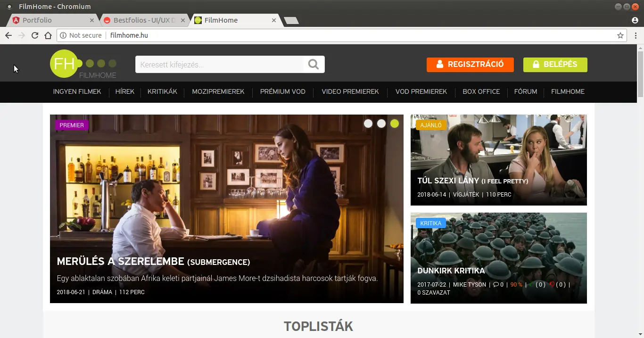The height and width of the screenshot is (338, 644).
Task: Close the Bestfolios tab
Action: click(183, 20)
